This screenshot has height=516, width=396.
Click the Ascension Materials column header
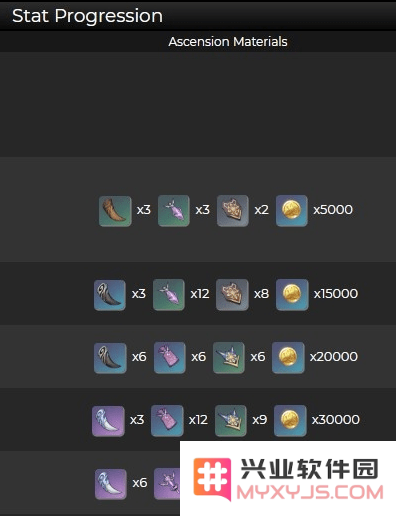[x=228, y=42]
